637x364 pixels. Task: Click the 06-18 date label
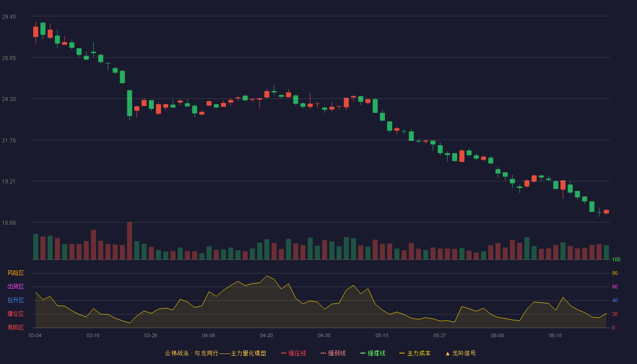coord(555,335)
